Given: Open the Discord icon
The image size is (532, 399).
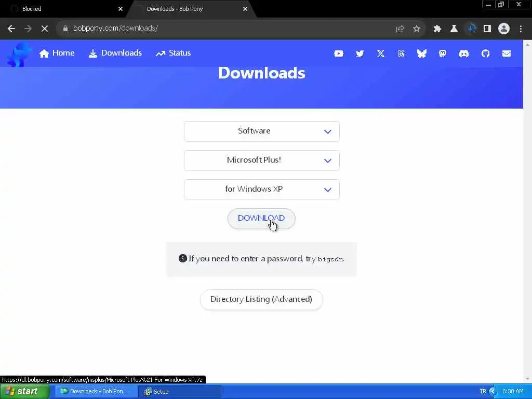Looking at the screenshot, I should [x=464, y=54].
